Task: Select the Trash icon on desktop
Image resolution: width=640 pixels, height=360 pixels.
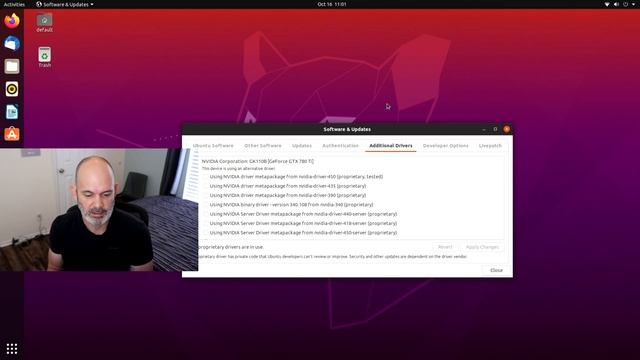Action: (44, 57)
